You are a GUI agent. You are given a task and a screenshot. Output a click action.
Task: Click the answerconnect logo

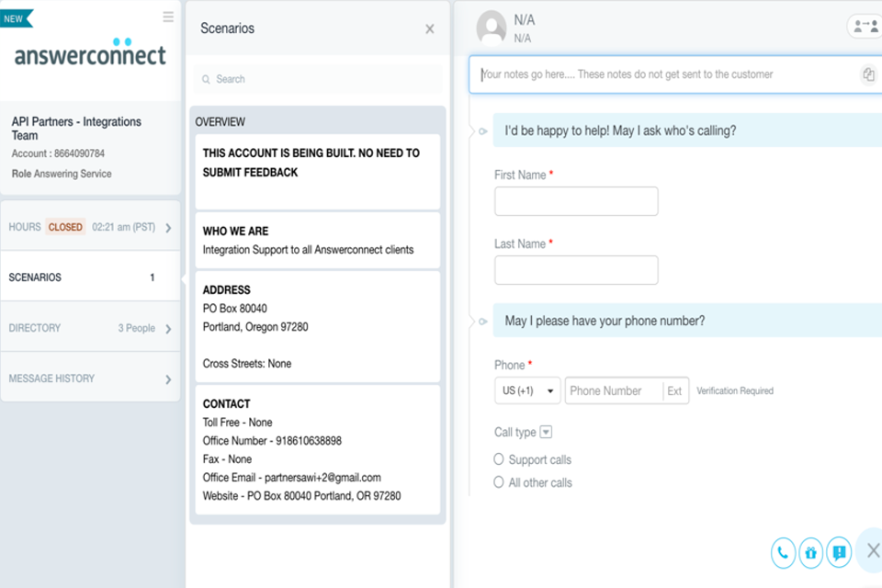click(90, 52)
